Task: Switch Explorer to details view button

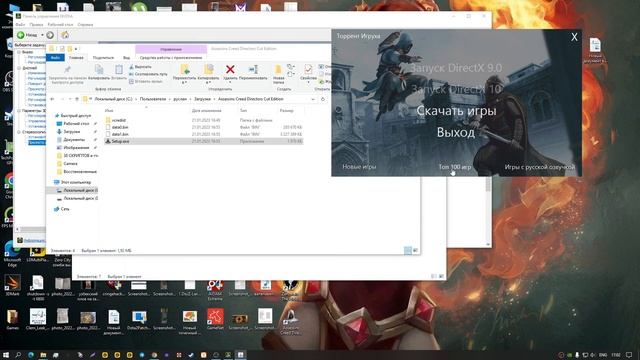Action: coord(407,250)
